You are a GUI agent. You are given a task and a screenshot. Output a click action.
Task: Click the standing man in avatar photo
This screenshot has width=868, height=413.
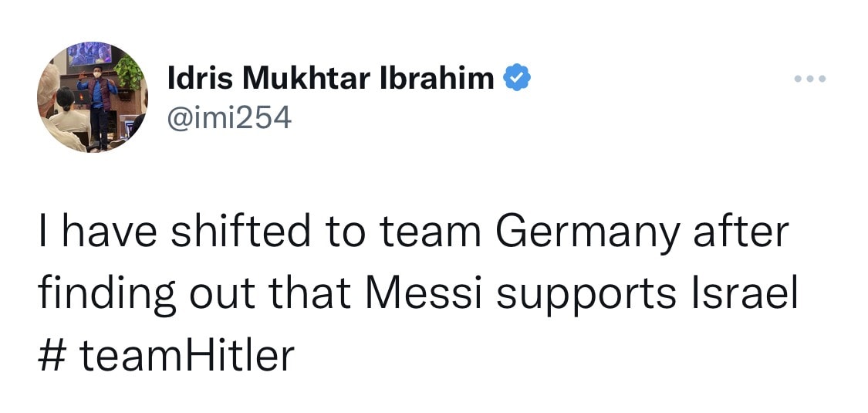click(x=99, y=107)
